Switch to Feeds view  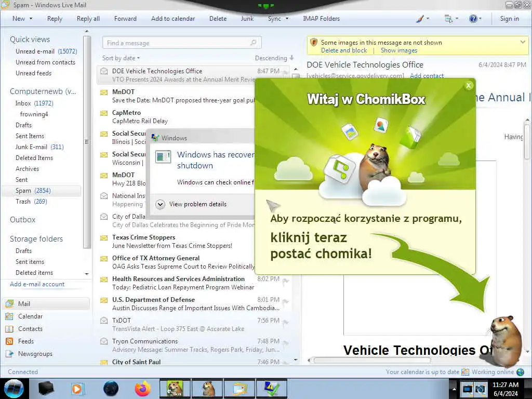pyautogui.click(x=26, y=341)
